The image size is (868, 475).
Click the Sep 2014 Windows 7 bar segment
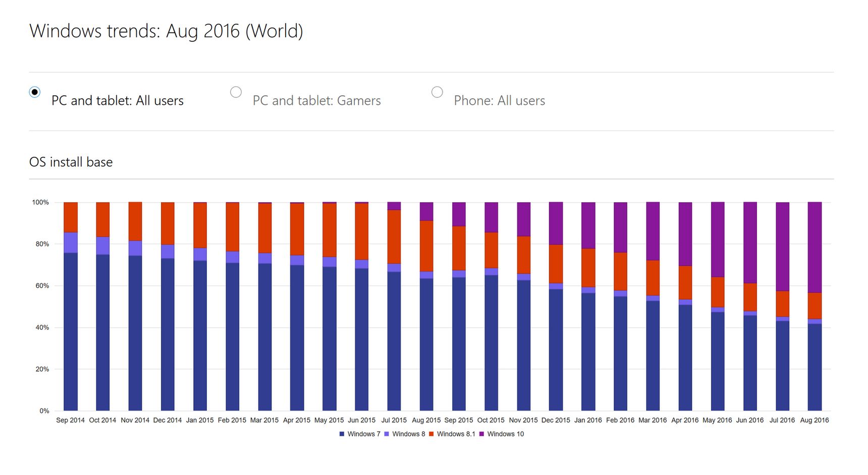tap(71, 332)
